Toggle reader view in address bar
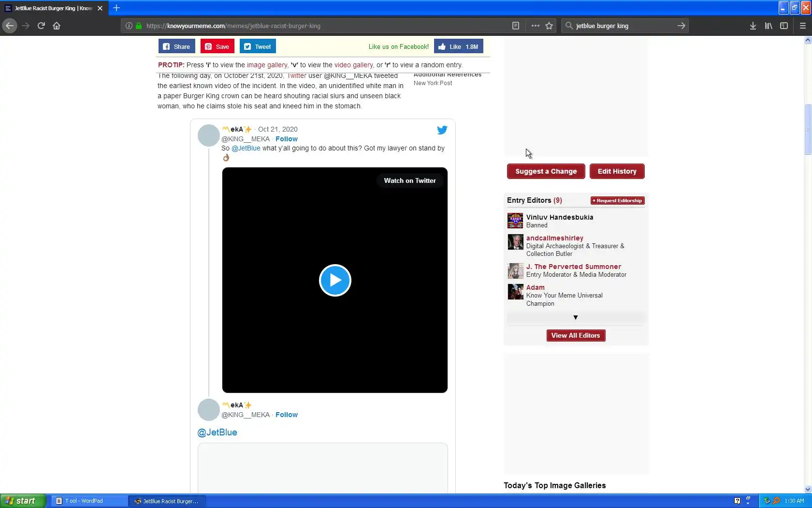This screenshot has height=508, width=812. (516, 26)
